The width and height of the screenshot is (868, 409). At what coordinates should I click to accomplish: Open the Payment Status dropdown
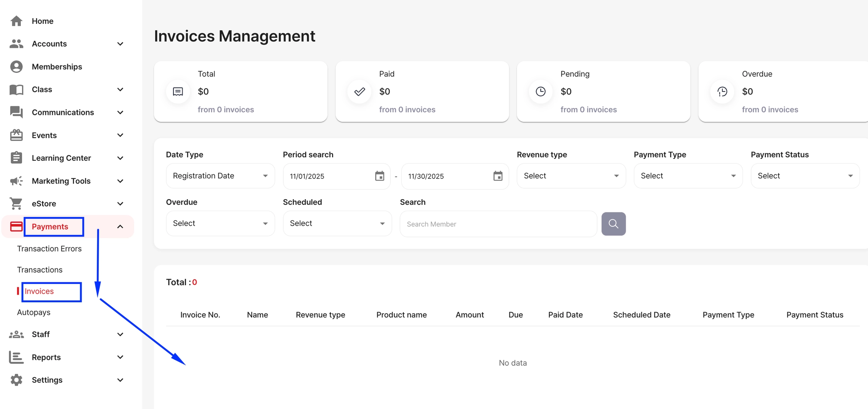[x=805, y=176]
